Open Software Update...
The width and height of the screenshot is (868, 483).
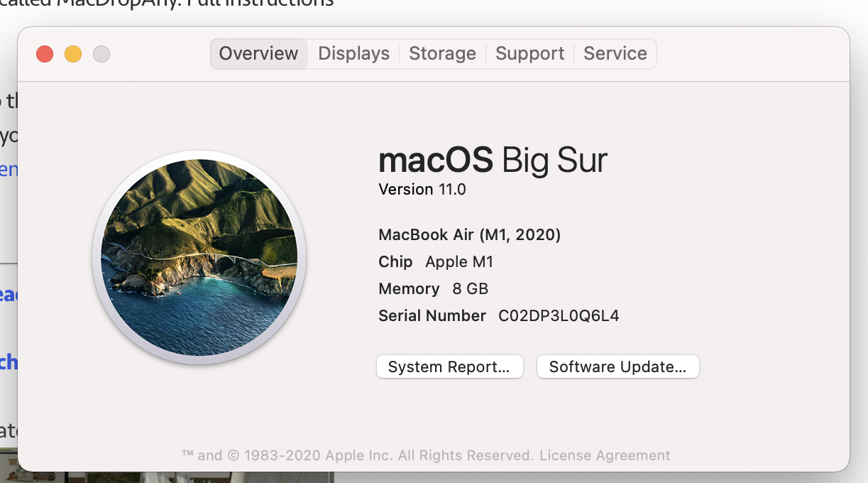point(617,367)
